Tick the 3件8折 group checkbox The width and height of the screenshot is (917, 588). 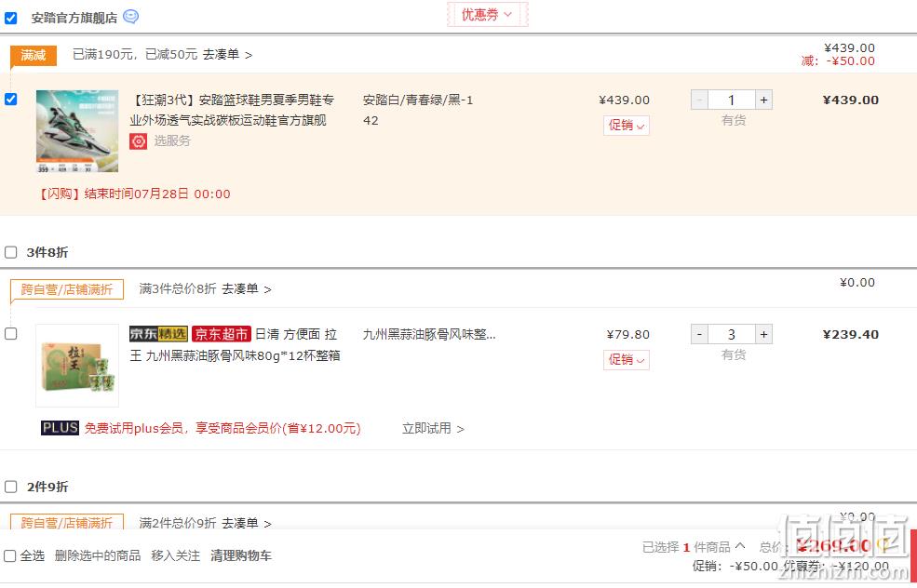[10, 252]
